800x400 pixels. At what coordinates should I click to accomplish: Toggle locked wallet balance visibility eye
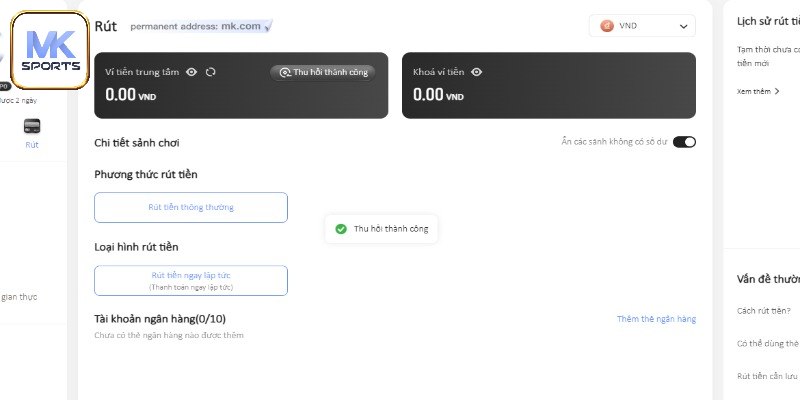(x=477, y=72)
